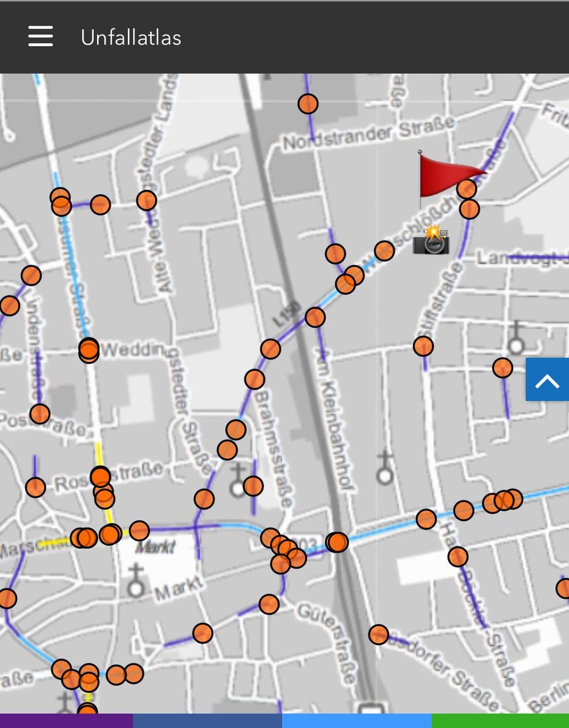This screenshot has height=728, width=569.
Task: Select accident dot at top of Lindenstraße
Action: tap(31, 275)
